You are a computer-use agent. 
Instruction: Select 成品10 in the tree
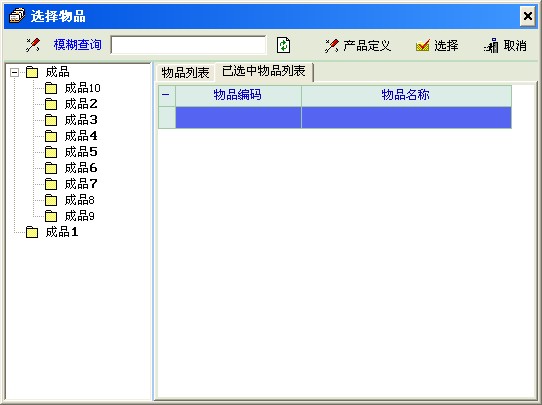[x=83, y=88]
